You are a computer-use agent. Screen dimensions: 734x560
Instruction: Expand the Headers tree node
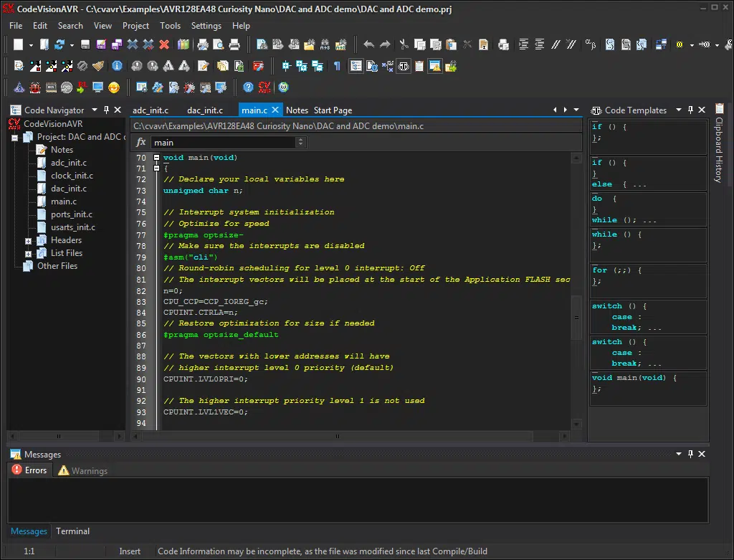(28, 241)
